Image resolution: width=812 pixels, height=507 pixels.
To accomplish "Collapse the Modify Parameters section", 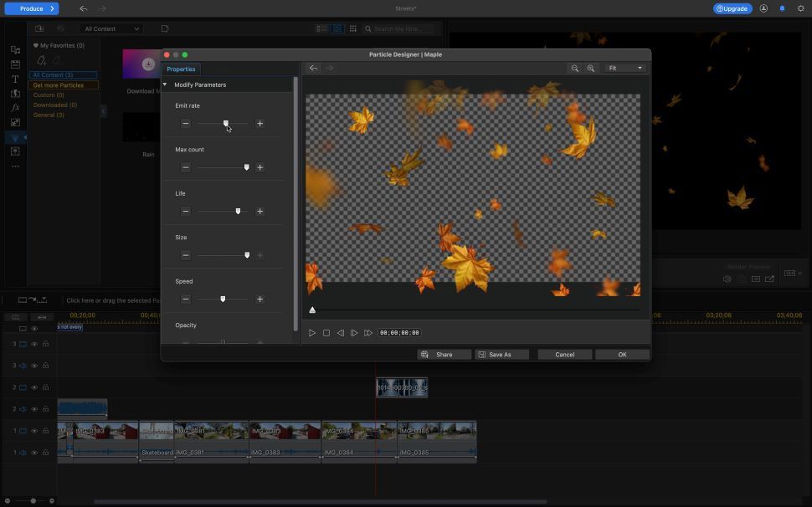I will pyautogui.click(x=164, y=84).
